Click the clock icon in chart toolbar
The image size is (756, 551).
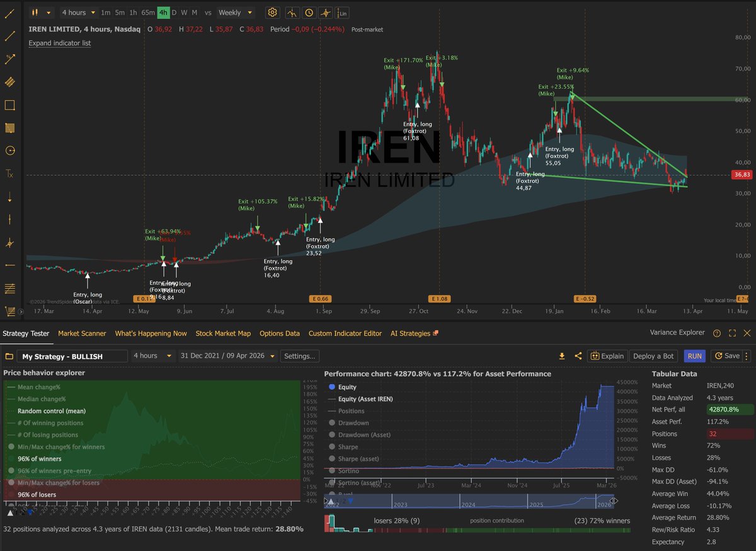click(309, 13)
